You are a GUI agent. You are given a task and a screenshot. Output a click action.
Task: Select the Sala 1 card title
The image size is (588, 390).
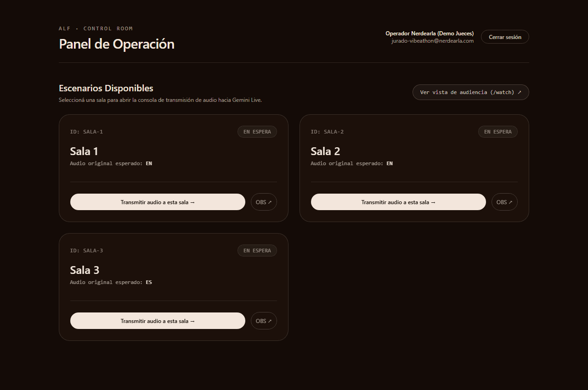(x=84, y=151)
